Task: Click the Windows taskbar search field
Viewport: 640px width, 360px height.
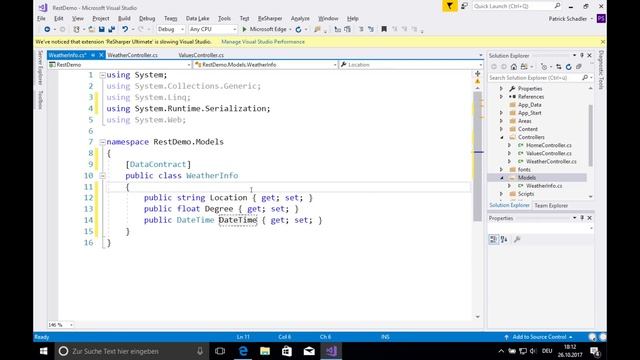Action: (x=132, y=351)
